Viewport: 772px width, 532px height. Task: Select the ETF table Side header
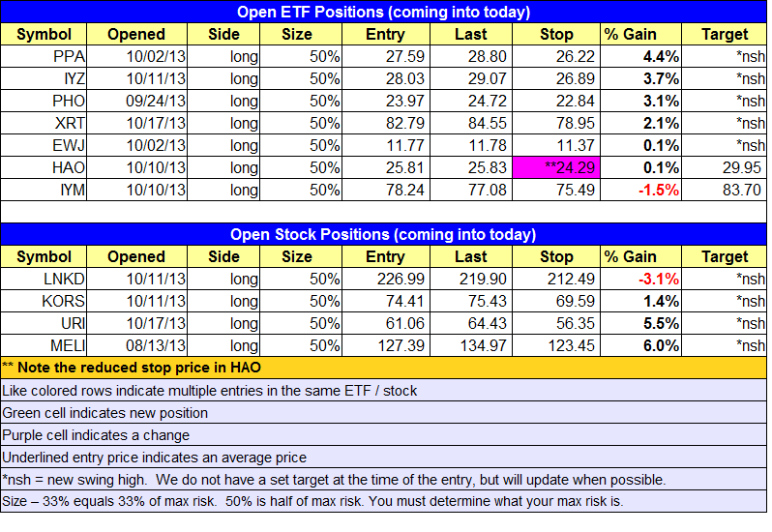[223, 34]
